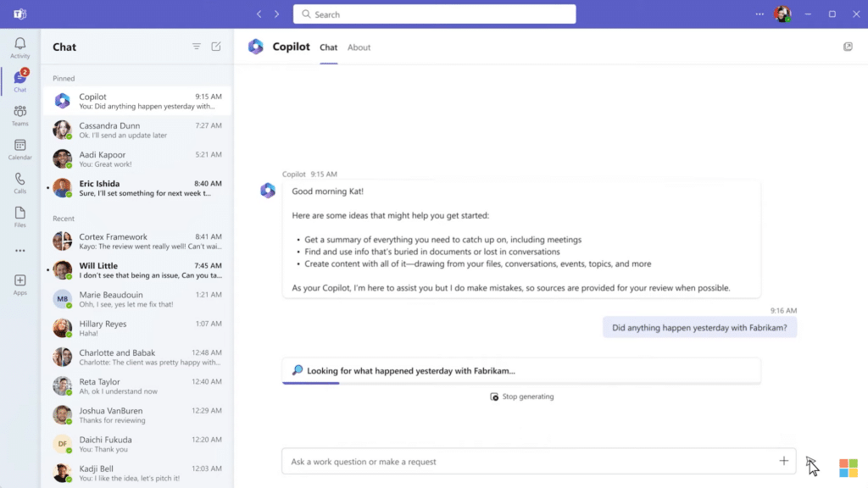Click the plus icon in message box
This screenshot has width=868, height=488.
[783, 461]
